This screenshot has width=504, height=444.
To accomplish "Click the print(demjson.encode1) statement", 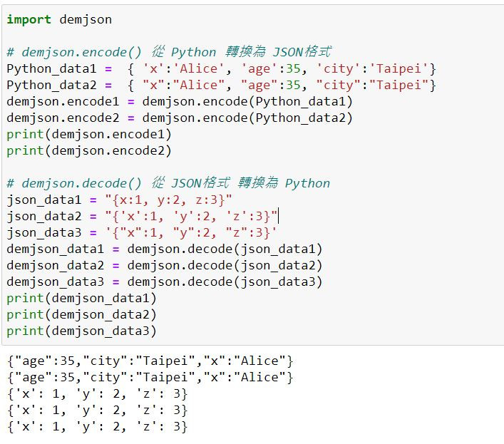I will pos(89,134).
